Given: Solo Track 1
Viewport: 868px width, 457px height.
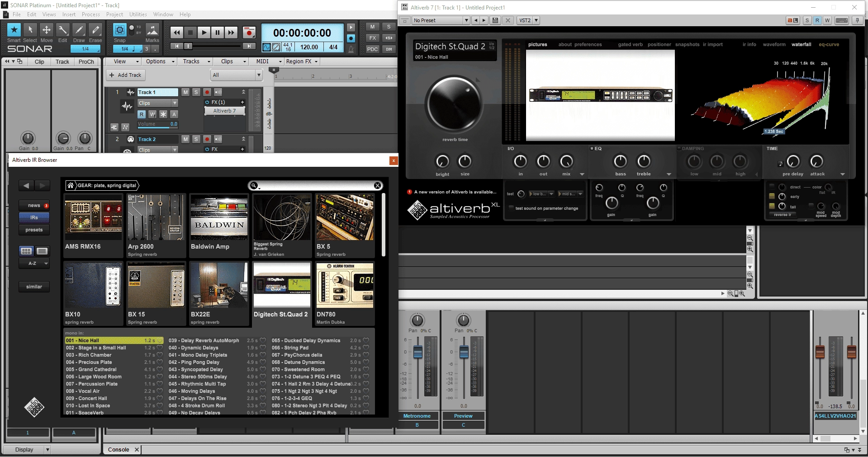Looking at the screenshot, I should pos(196,92).
